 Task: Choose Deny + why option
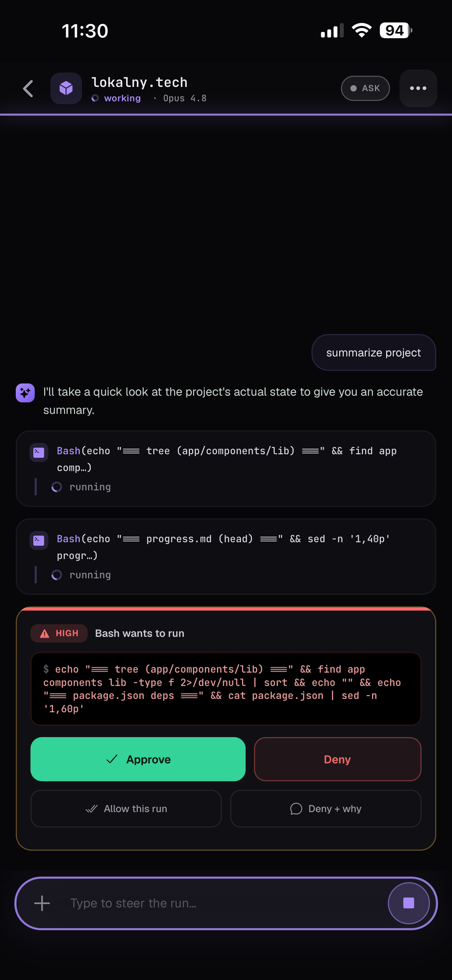pyautogui.click(x=326, y=809)
